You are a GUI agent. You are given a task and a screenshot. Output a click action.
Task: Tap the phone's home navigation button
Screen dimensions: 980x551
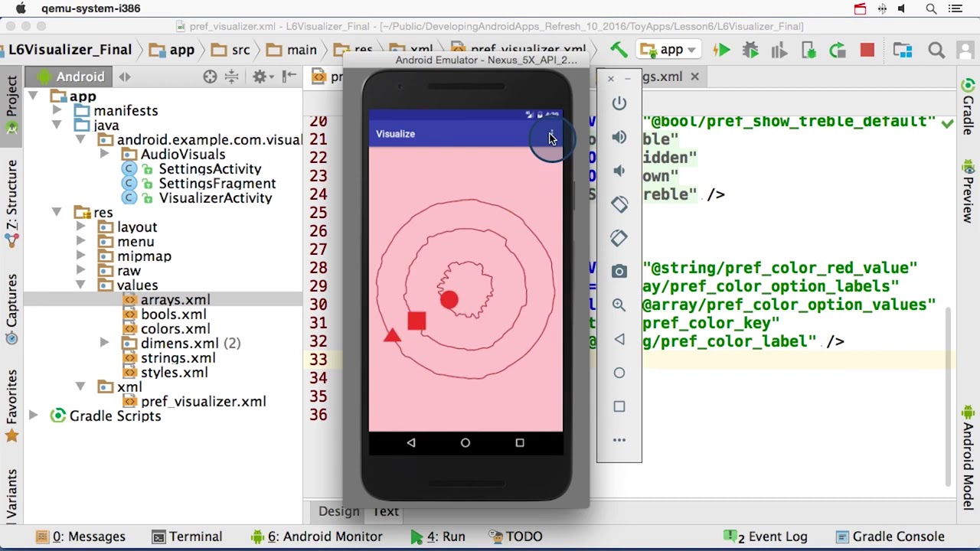(x=465, y=442)
